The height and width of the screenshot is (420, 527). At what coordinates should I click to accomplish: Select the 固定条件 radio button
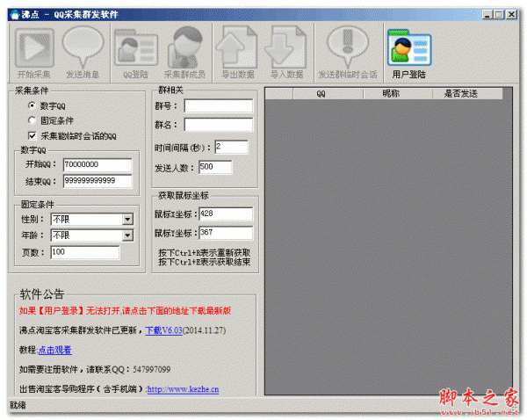tap(32, 120)
